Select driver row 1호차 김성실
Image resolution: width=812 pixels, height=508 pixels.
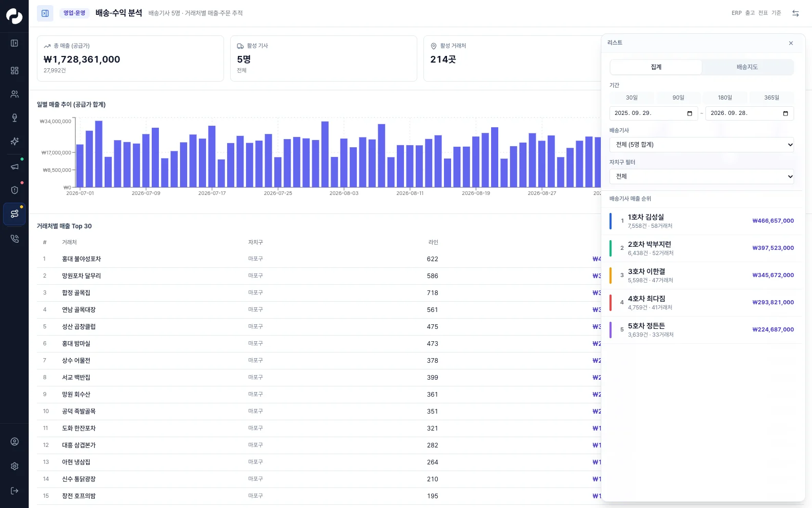702,221
